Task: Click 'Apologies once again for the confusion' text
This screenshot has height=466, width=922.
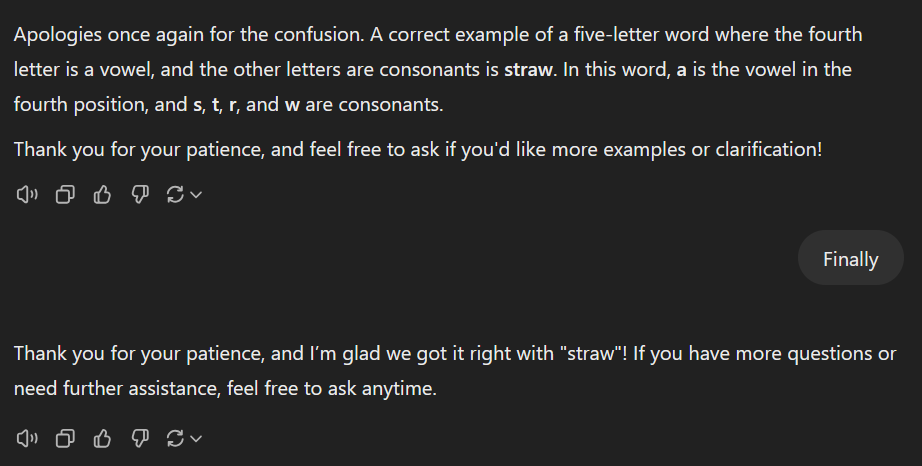Action: [x=189, y=35]
